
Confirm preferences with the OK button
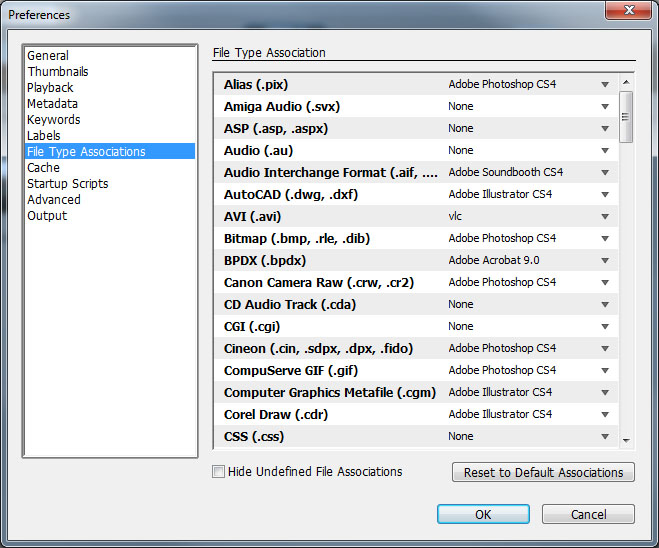[483, 514]
